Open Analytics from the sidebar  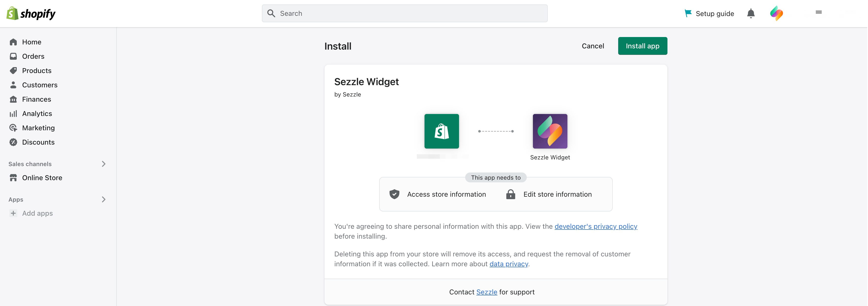click(x=37, y=114)
